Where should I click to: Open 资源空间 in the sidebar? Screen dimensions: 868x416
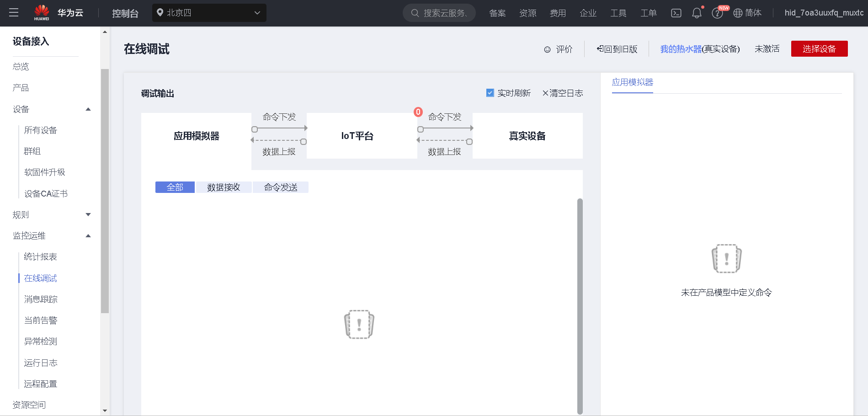click(29, 405)
